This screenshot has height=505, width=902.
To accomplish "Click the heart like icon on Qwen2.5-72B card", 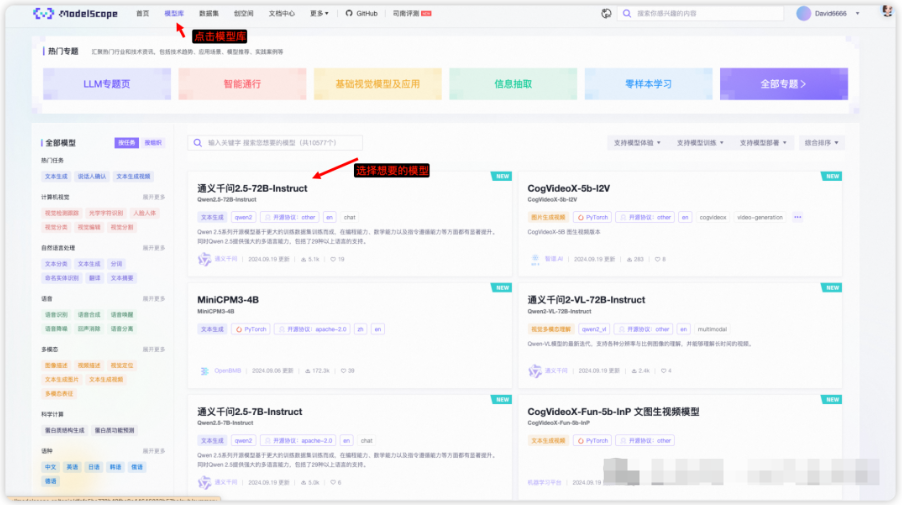I will point(333,259).
